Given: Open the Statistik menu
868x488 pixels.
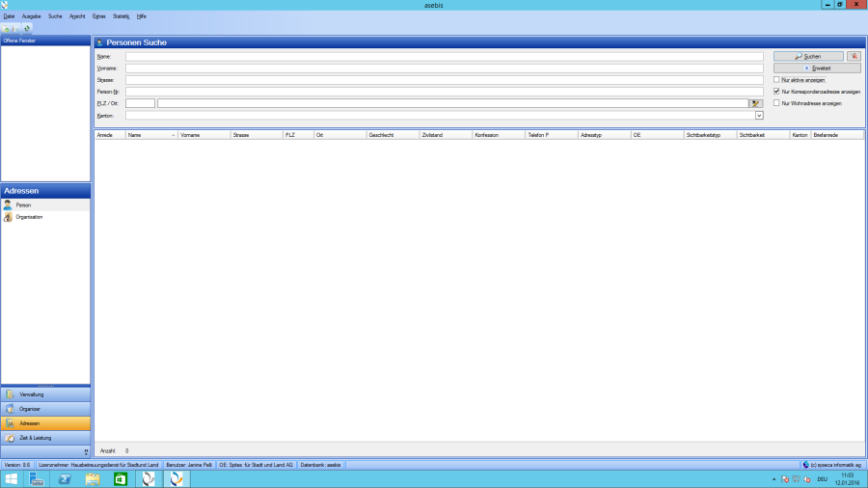Looking at the screenshot, I should point(121,16).
